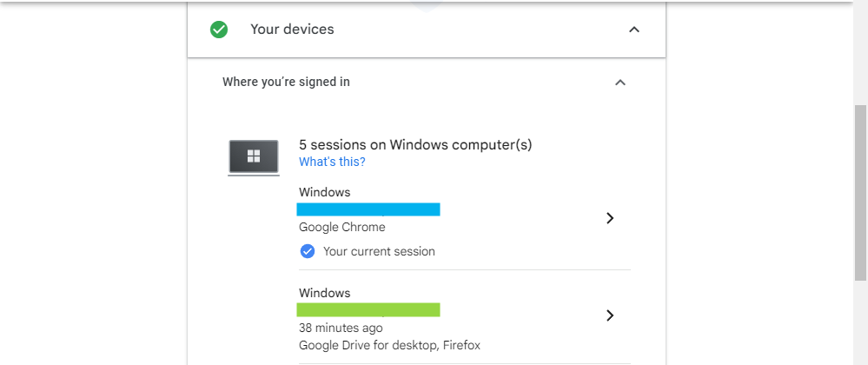The image size is (868, 365).
Task: Select the 38 minutes ago session timestamp
Action: click(x=341, y=328)
